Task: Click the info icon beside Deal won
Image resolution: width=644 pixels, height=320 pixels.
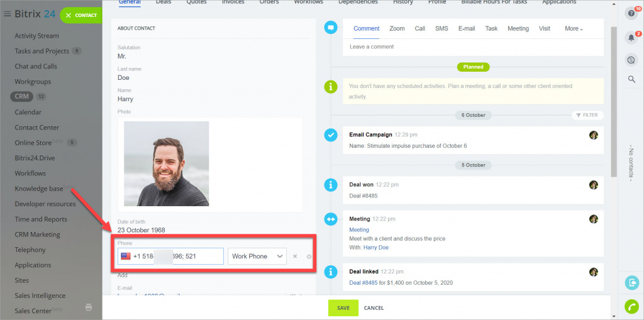Action: pos(331,185)
